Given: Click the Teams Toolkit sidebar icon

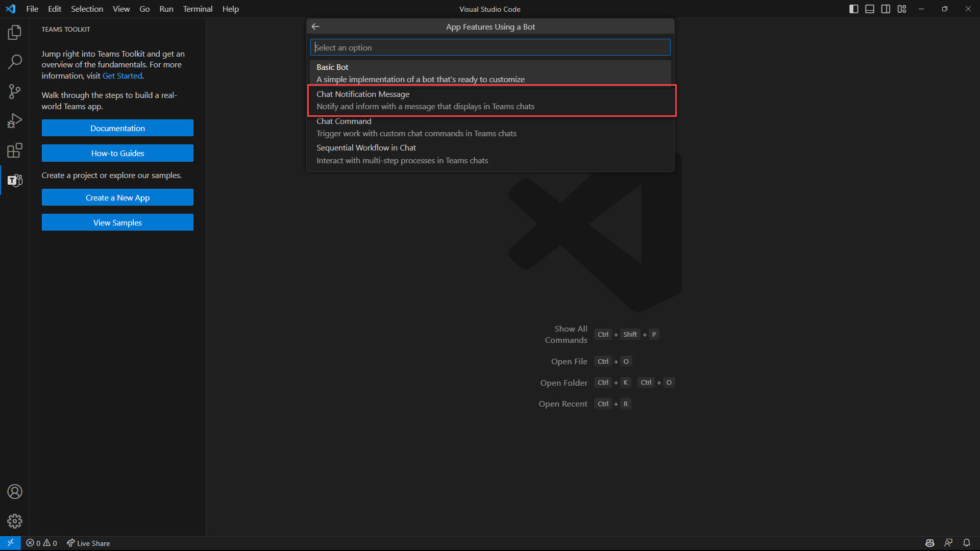Looking at the screenshot, I should tap(14, 180).
